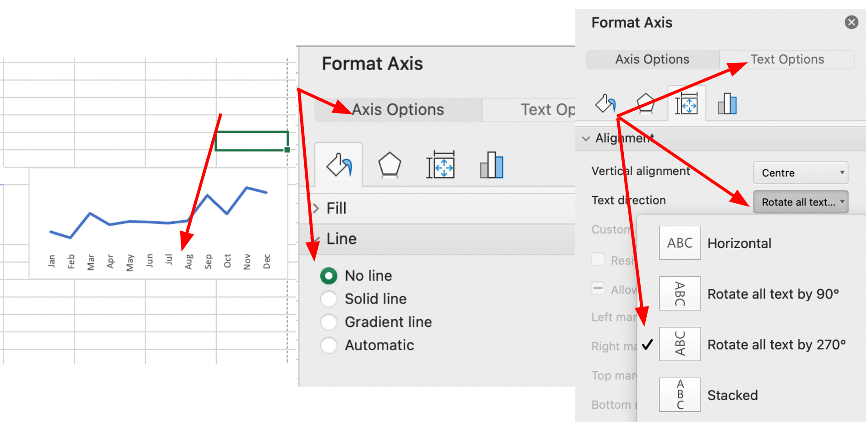Choose Rotate all text by 90° option
Image resolution: width=868 pixels, height=423 pixels.
pyautogui.click(x=773, y=294)
